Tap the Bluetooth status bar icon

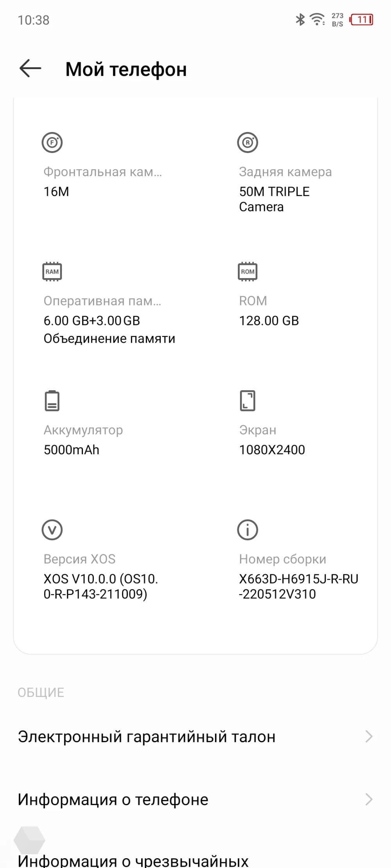(300, 19)
